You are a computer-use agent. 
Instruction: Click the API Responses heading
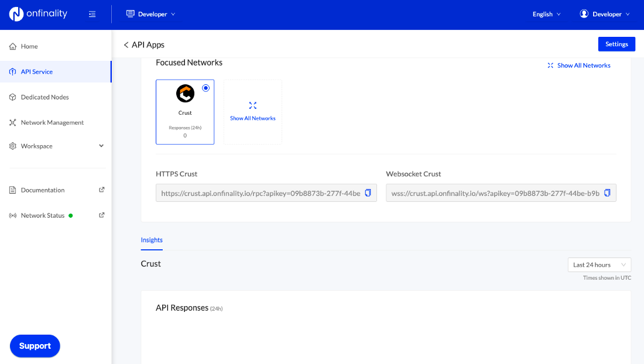182,308
